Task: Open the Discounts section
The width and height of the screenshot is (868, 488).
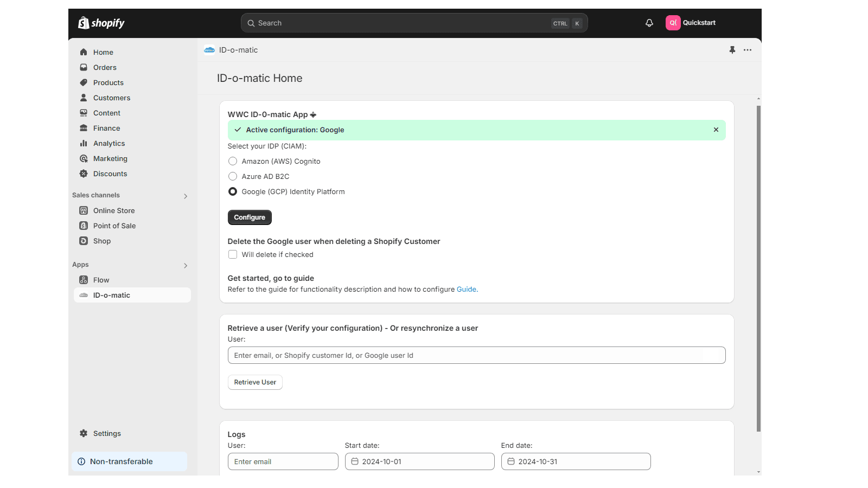Action: pyautogui.click(x=110, y=174)
